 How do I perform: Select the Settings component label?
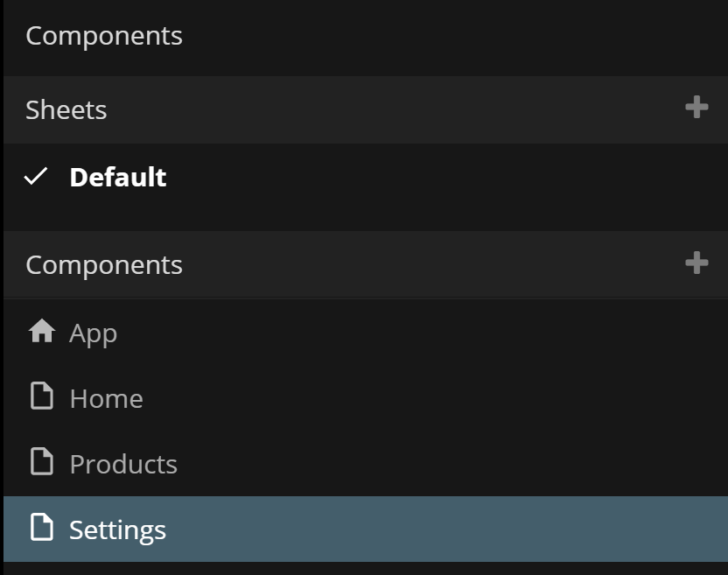(117, 529)
